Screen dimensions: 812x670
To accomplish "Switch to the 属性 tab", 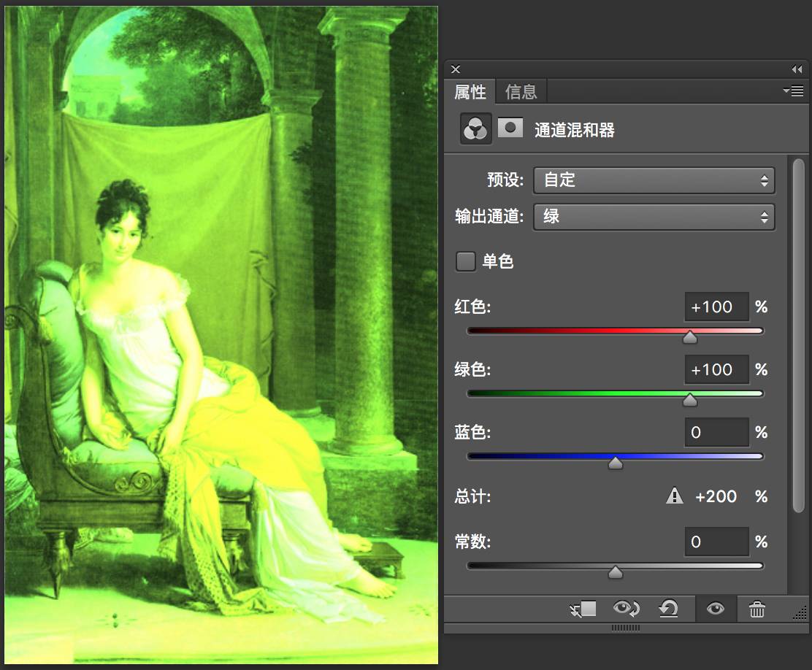I will 470,92.
